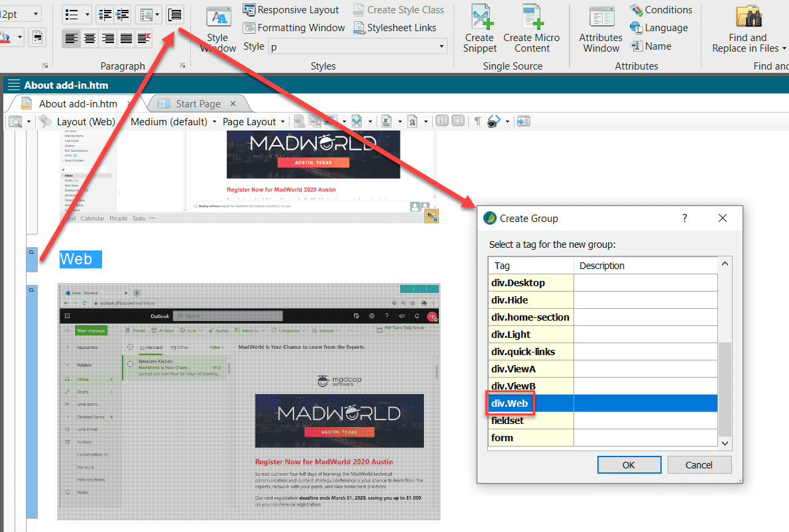Viewport: 789px width, 532px height.
Task: Open the Style Window
Action: pos(218,30)
